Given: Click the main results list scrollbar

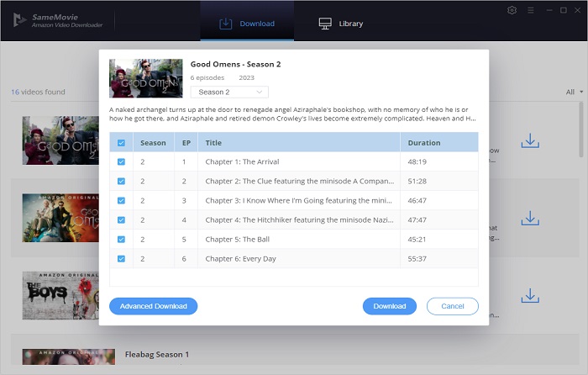Looking at the screenshot, I should click(581, 129).
